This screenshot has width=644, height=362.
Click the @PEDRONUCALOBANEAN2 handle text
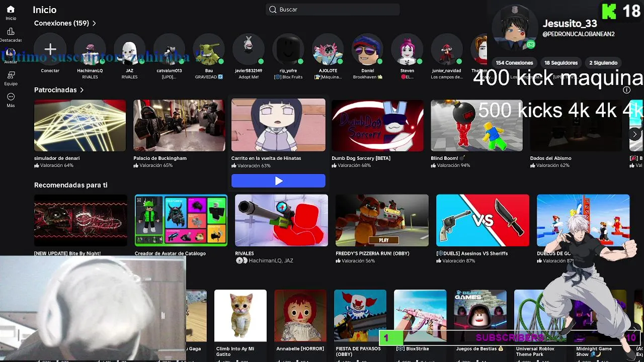point(579,34)
